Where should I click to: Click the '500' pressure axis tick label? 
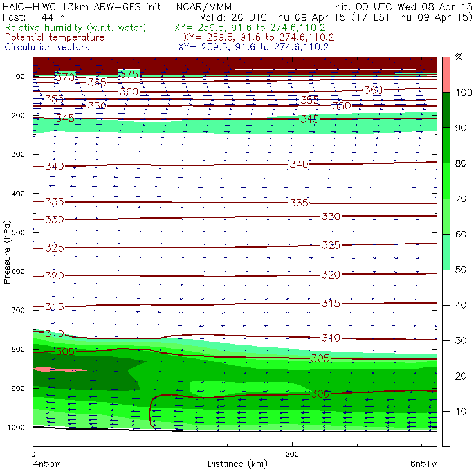(18, 232)
